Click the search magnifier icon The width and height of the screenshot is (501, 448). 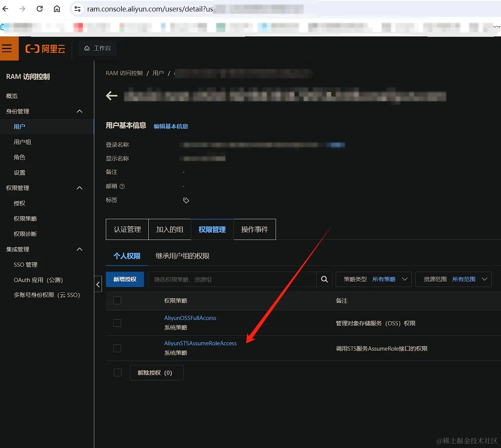coord(324,279)
